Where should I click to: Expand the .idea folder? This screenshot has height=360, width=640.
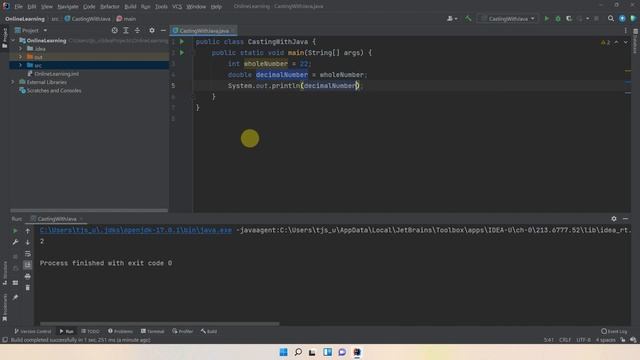click(20, 49)
